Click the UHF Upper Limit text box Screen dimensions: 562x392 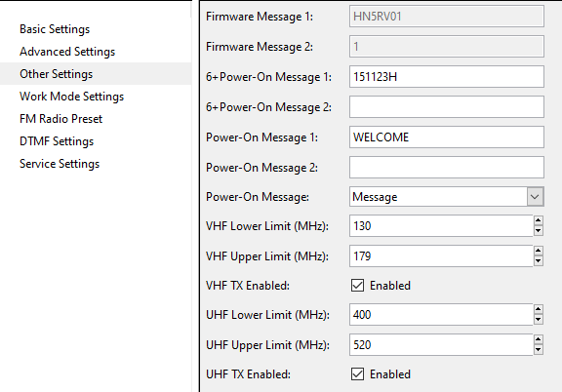click(441, 344)
